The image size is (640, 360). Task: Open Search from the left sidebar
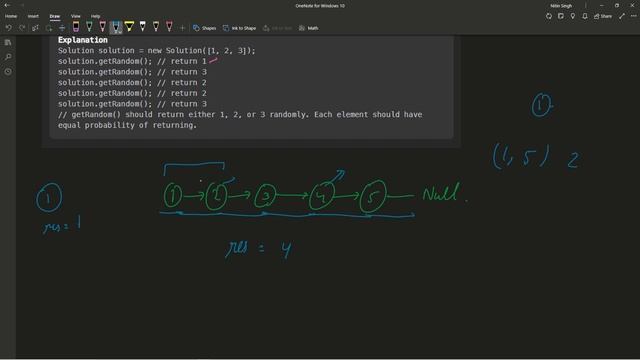coord(8,57)
